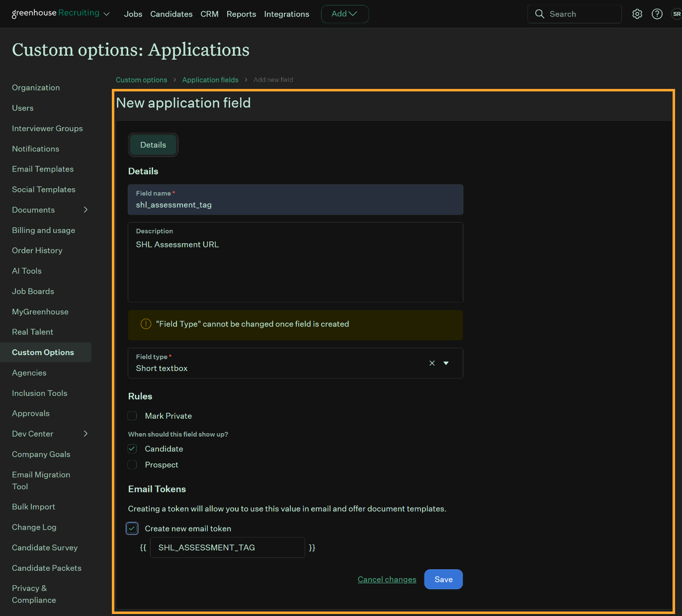Open the Field type dropdown arrow
This screenshot has height=616, width=682.
446,363
